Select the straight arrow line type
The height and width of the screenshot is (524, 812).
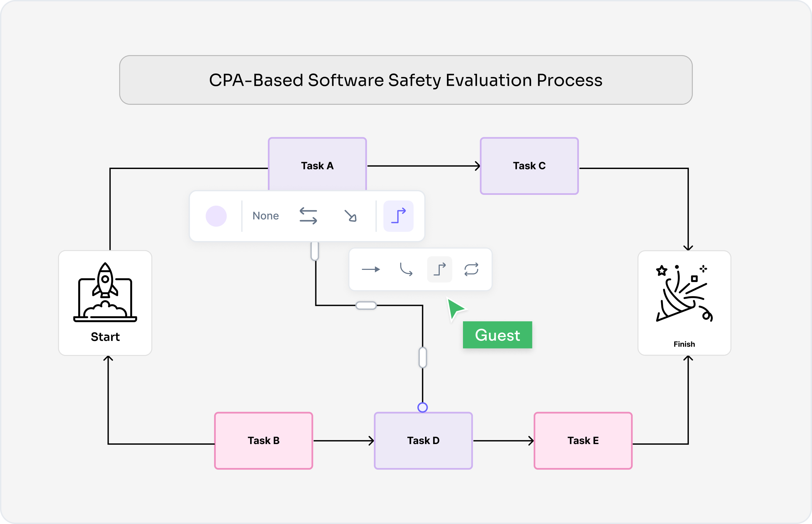click(x=371, y=270)
